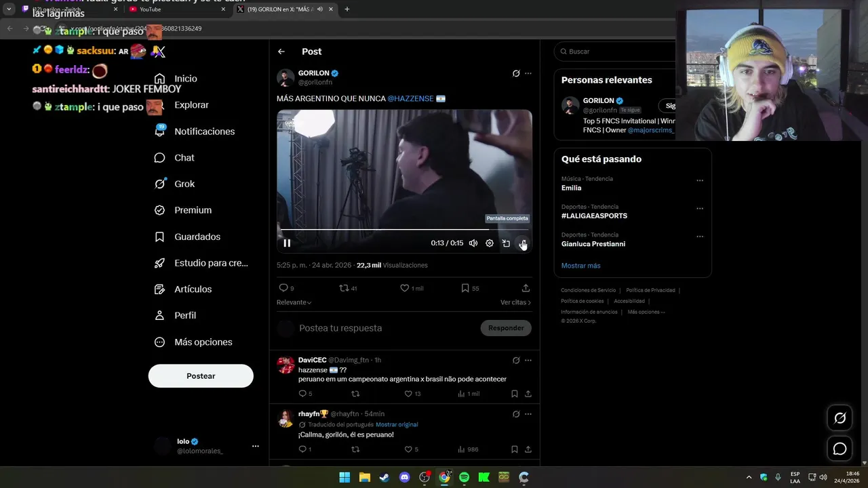868x488 pixels.
Task: Open a new browser tab
Action: coord(347,9)
